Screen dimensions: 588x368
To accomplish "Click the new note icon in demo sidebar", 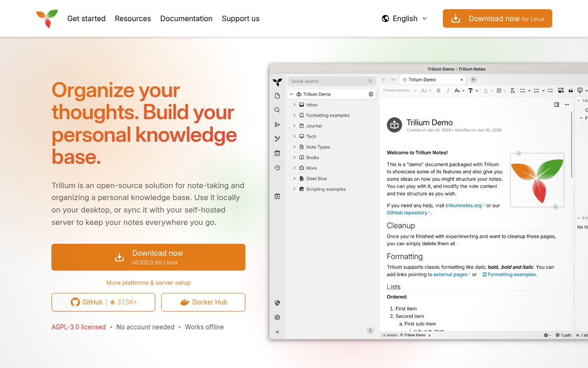I will click(277, 96).
